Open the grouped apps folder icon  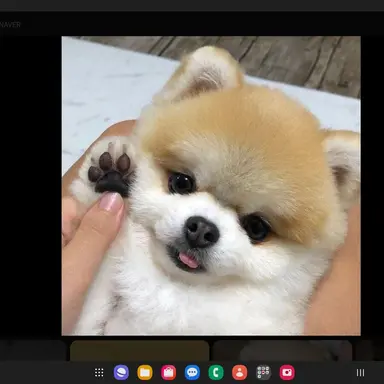click(263, 372)
